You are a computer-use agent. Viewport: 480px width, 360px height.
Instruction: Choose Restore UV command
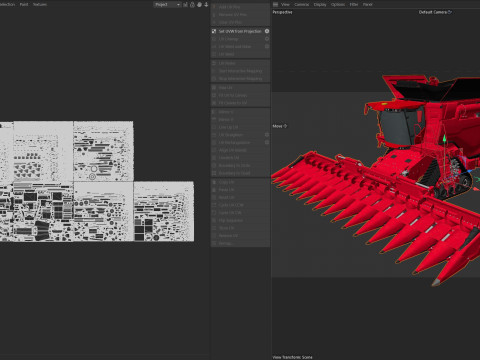click(x=240, y=236)
